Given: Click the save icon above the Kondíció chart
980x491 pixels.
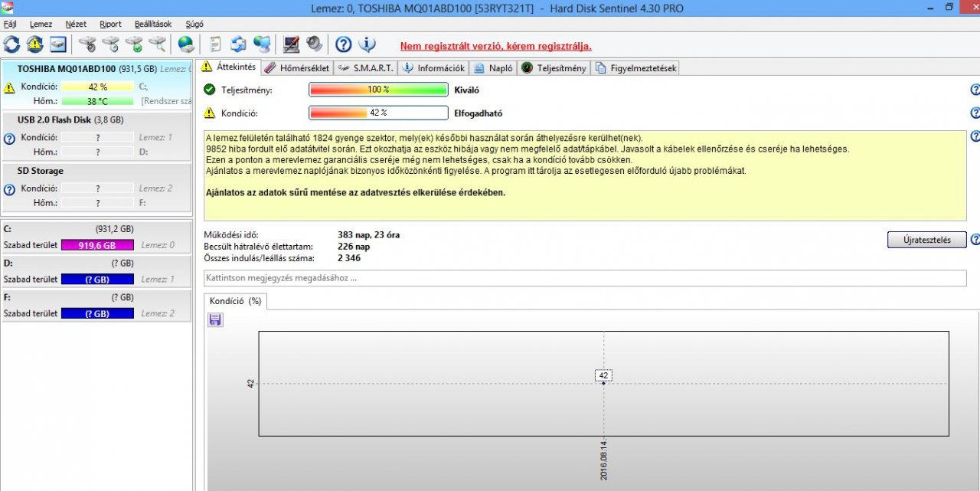Looking at the screenshot, I should tap(215, 319).
